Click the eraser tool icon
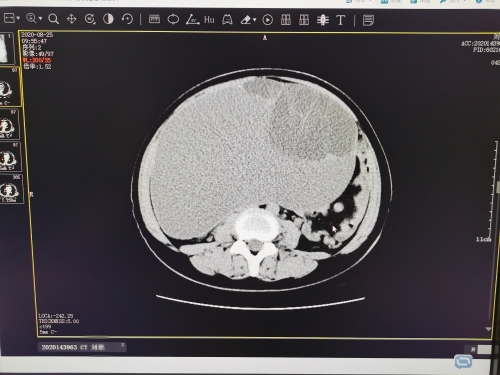 tap(246, 20)
